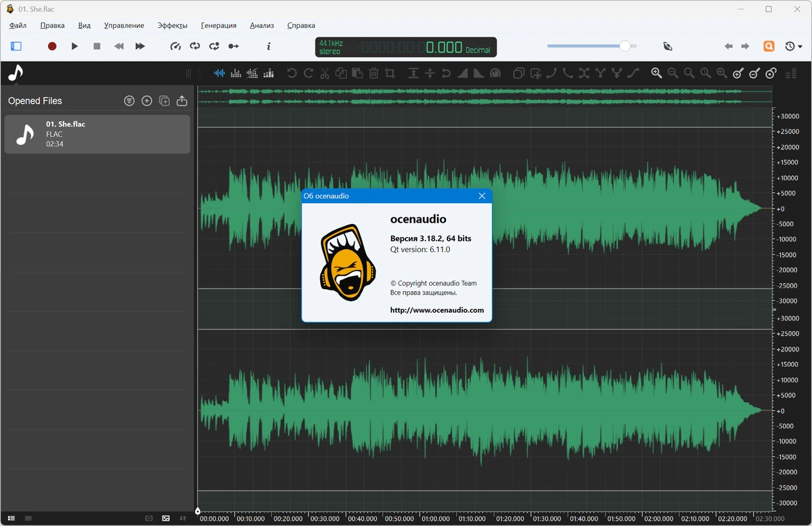Image resolution: width=812 pixels, height=526 pixels.
Task: Close the 'Об ocenaudio' dialog
Action: 482,196
